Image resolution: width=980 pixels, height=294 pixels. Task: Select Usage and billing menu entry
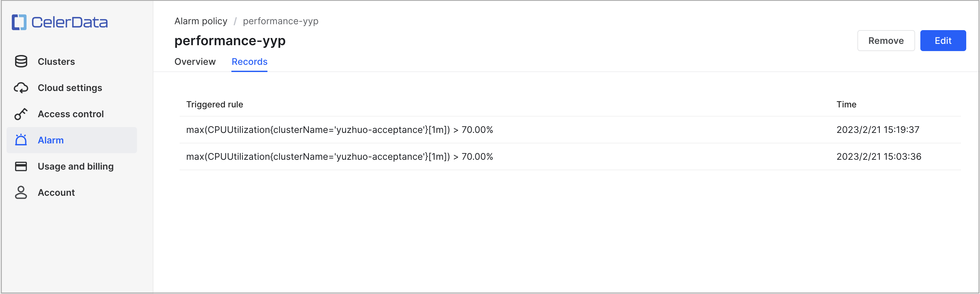76,166
